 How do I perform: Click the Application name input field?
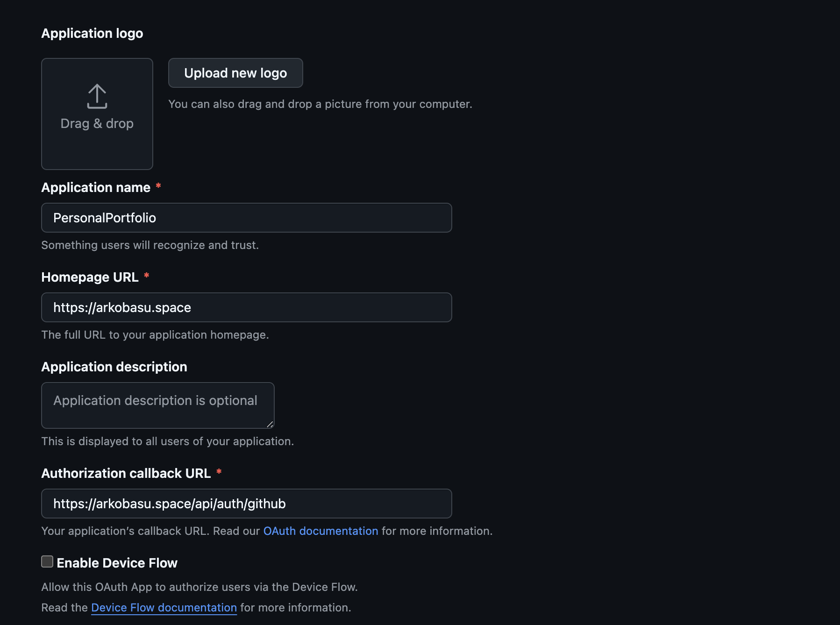[x=246, y=218]
